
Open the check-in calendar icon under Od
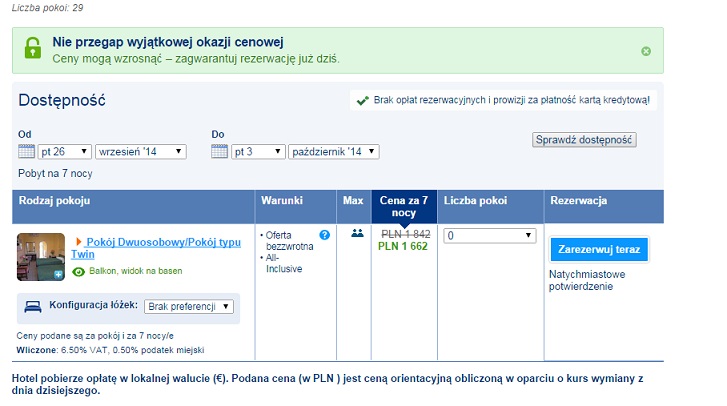click(26, 151)
